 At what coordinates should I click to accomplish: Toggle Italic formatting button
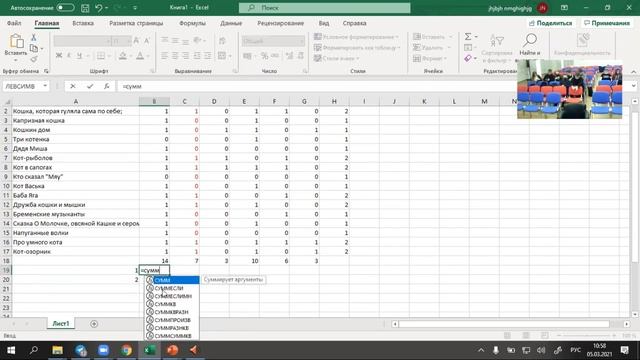[69, 56]
